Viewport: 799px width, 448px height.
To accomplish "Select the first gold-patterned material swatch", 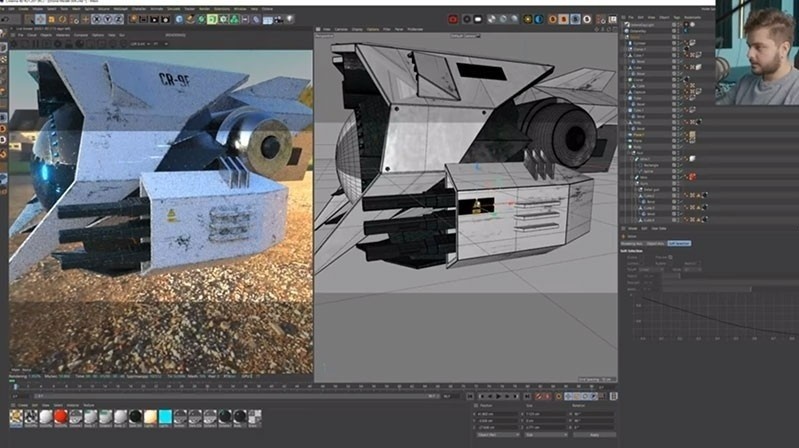I will click(16, 417).
